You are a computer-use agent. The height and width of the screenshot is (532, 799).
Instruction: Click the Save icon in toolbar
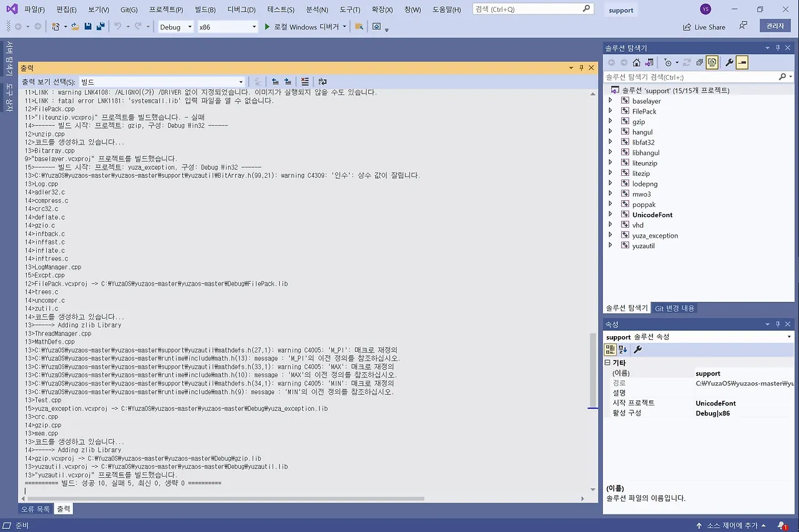click(88, 27)
